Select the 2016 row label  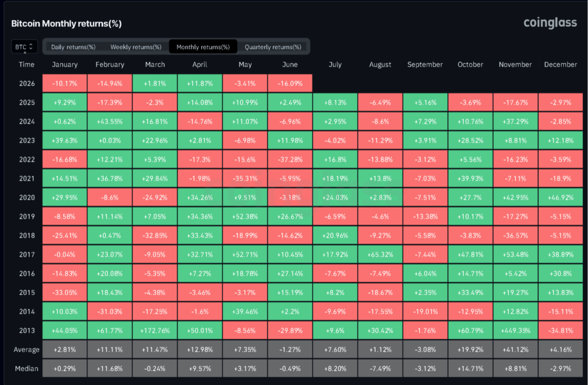(27, 273)
